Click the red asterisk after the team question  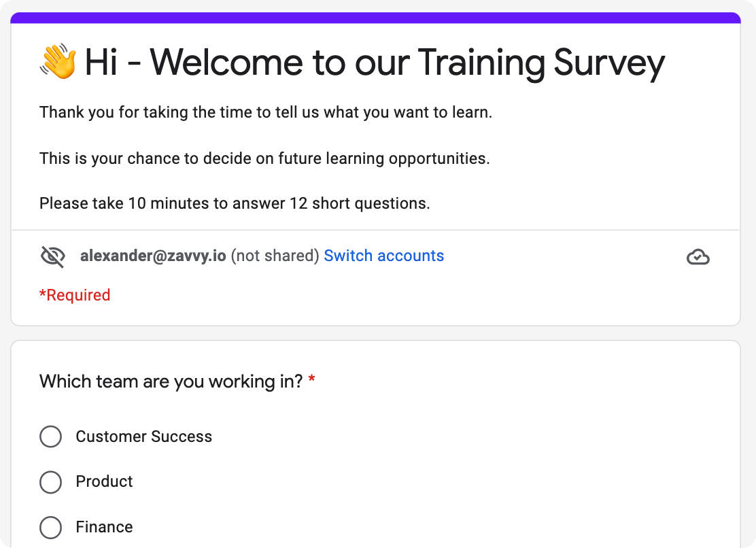312,381
